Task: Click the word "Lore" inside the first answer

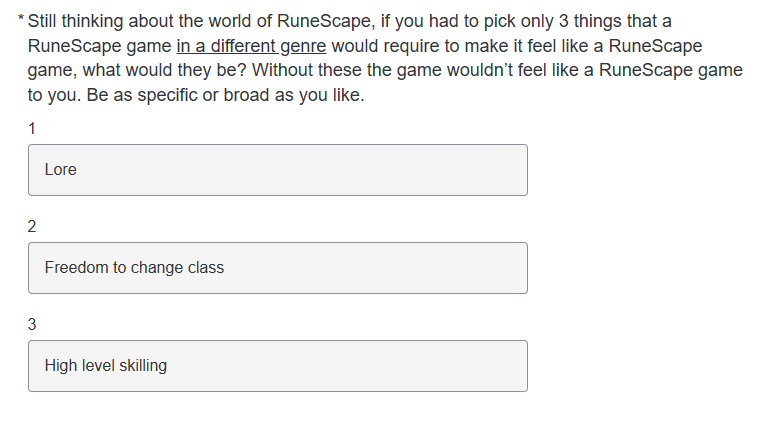Action: [x=60, y=170]
